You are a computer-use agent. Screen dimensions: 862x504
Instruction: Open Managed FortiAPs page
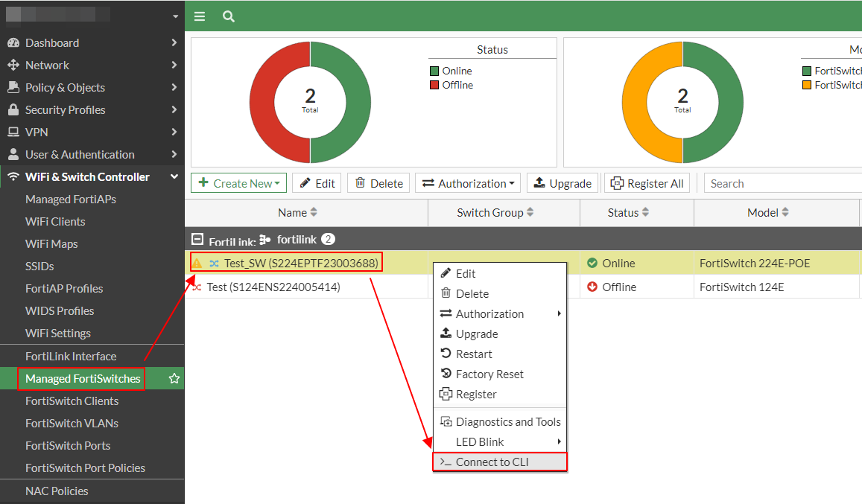point(70,199)
